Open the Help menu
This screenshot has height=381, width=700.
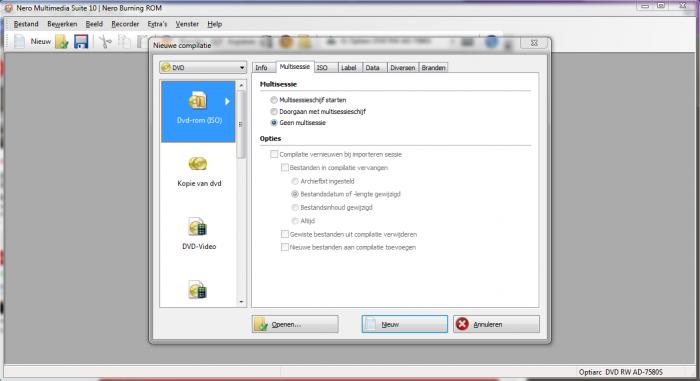[214, 24]
